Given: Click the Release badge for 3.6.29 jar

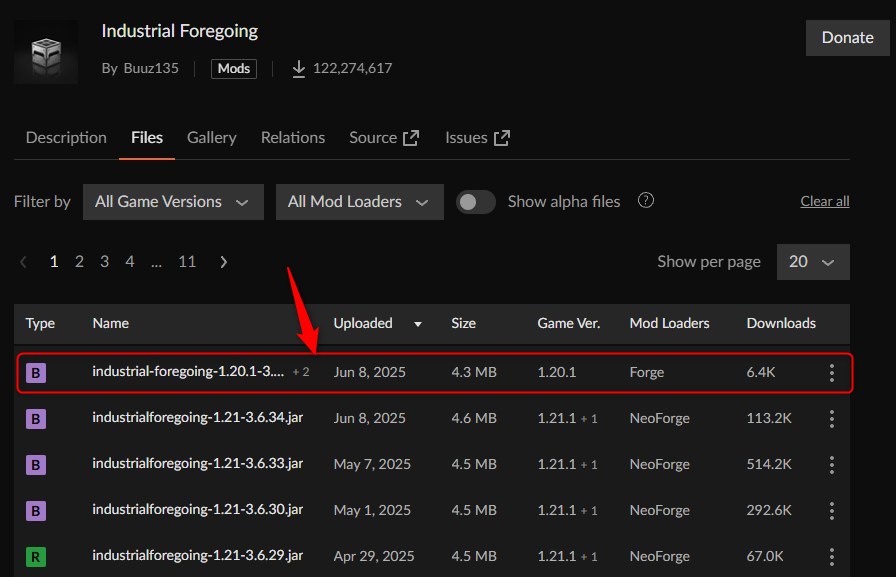Looking at the screenshot, I should click(35, 556).
